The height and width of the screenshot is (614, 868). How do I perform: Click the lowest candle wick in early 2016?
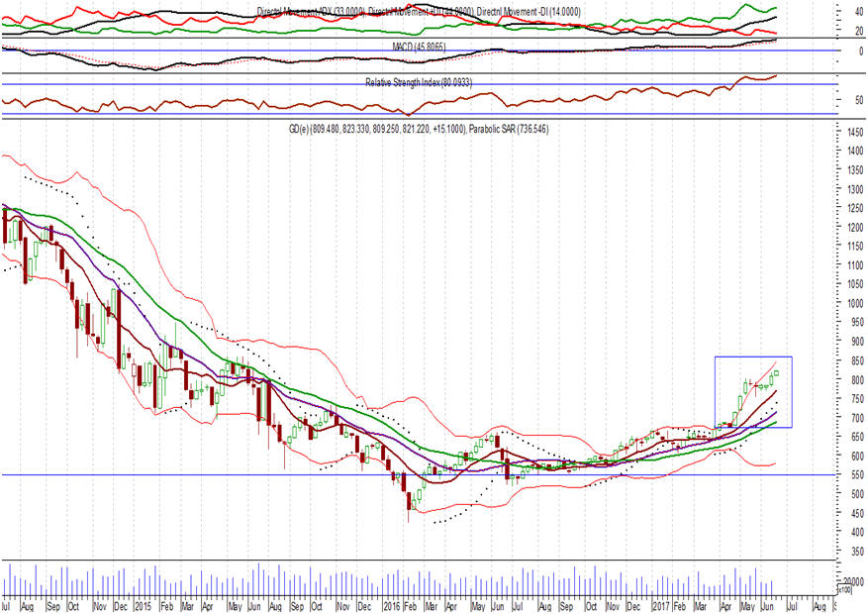coord(409,517)
